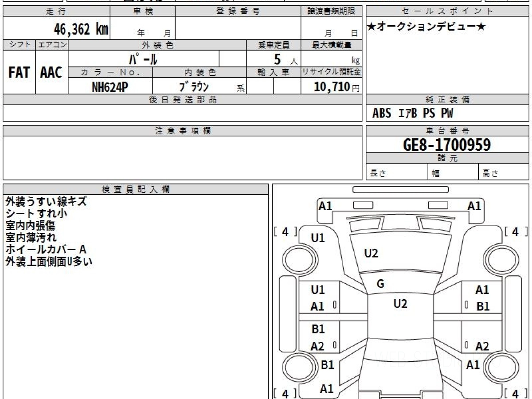Select the lower-left [ 4 ] tire rating
The image size is (532, 399).
coord(285,393)
